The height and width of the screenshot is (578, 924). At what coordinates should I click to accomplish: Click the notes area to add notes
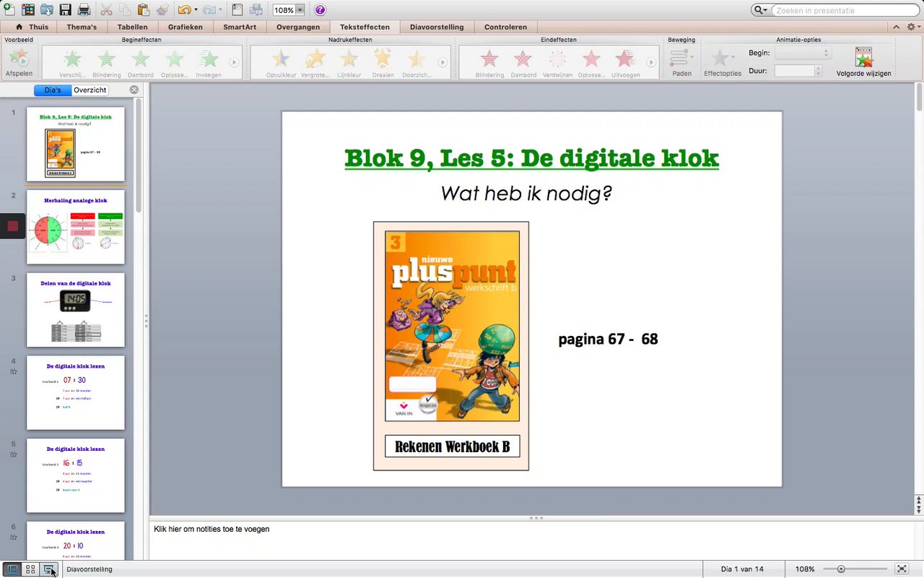pyautogui.click(x=533, y=539)
